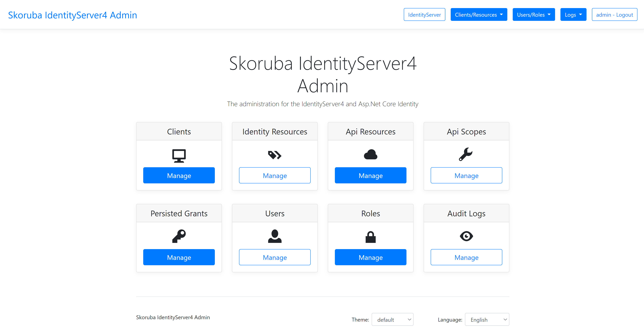Open the Users/Roles dropdown menu
This screenshot has height=336, width=644.
click(x=534, y=15)
